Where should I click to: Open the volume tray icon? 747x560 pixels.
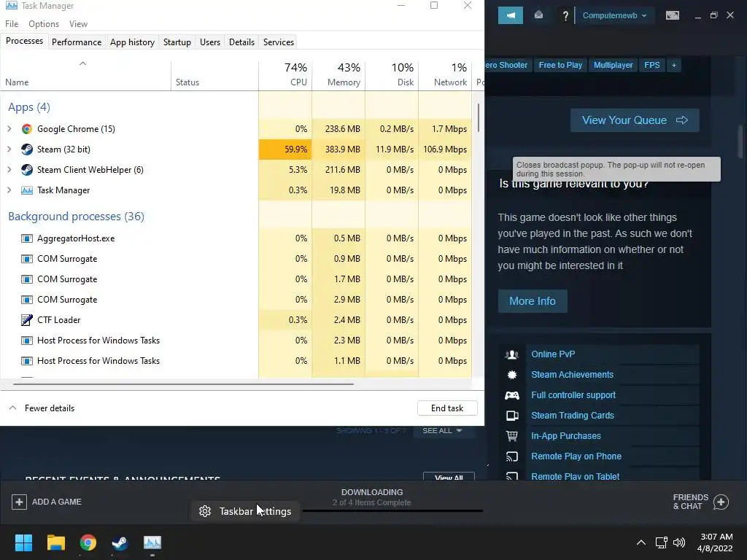pyautogui.click(x=679, y=542)
